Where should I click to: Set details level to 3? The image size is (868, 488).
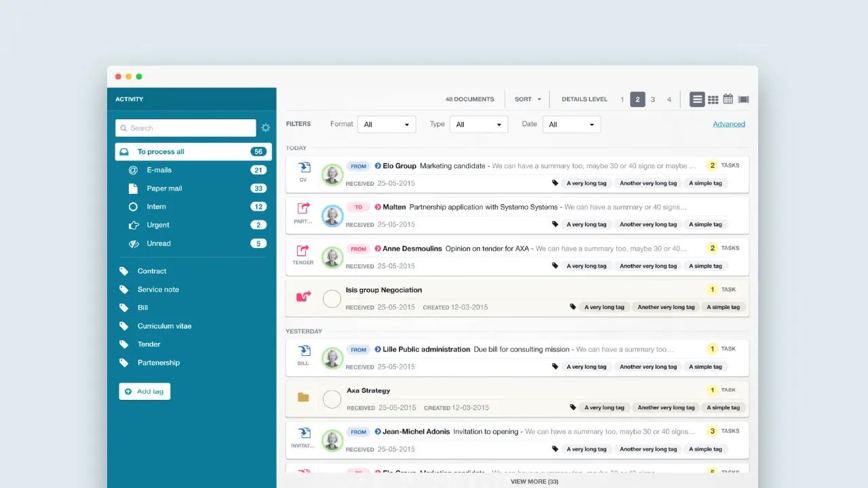pos(653,100)
